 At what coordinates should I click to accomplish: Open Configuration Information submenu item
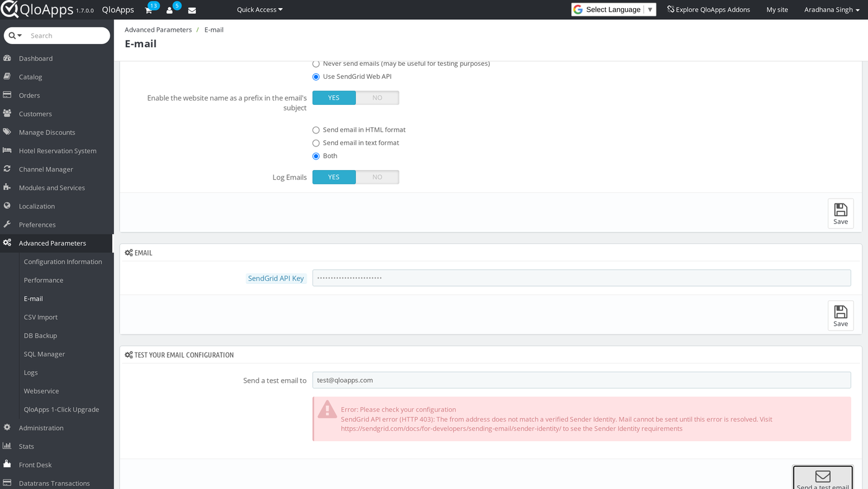(x=63, y=262)
